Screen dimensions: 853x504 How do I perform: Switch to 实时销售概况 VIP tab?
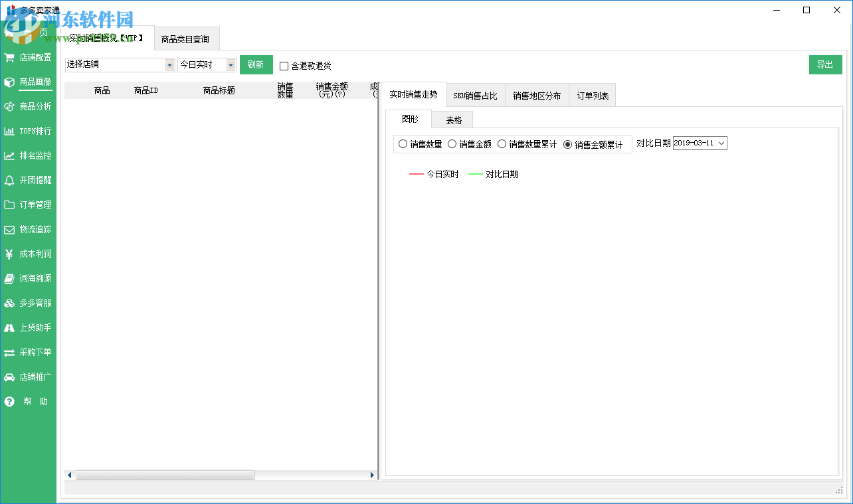click(107, 39)
